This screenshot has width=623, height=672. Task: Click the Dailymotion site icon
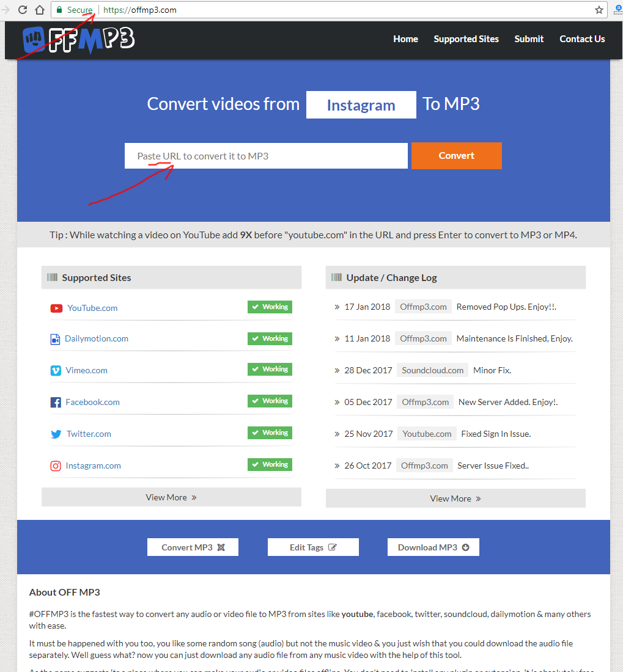pyautogui.click(x=55, y=339)
